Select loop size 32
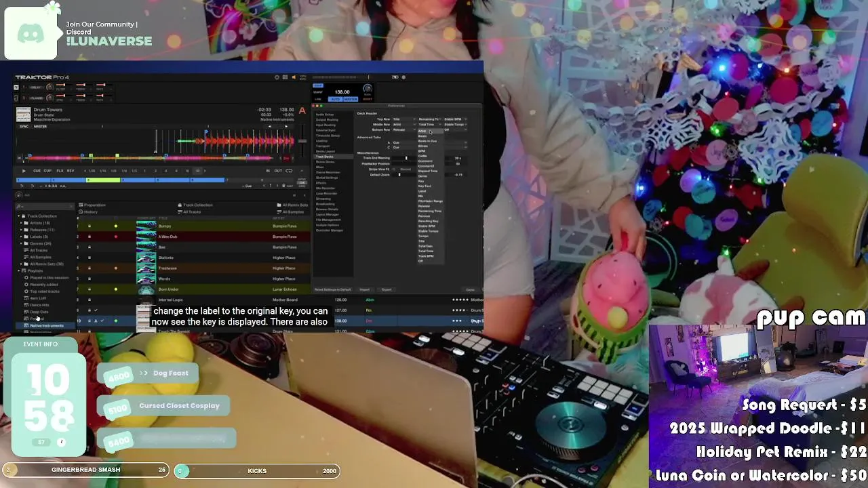This screenshot has width=868, height=488. 198,171
